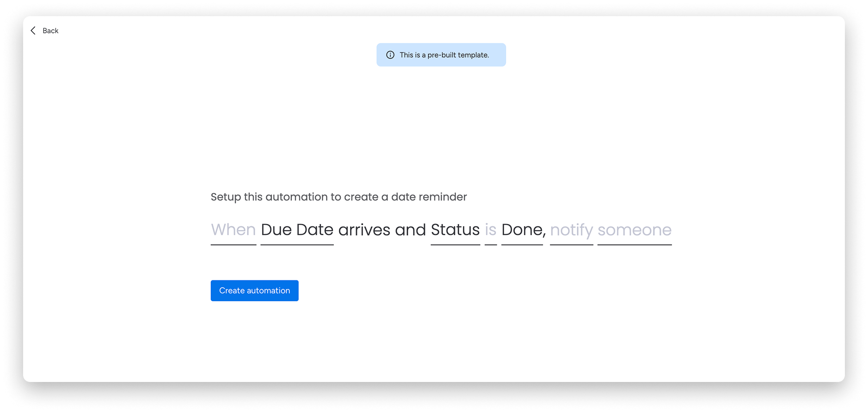Change the "Status" column field
868x412 pixels.
455,230
